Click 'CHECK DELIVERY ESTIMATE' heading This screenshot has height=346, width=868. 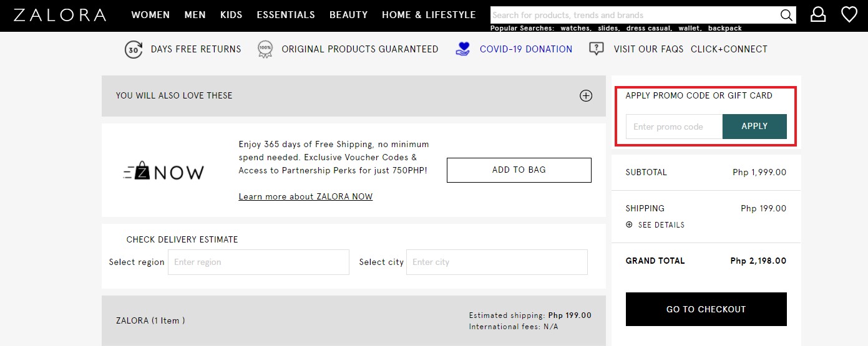point(182,240)
